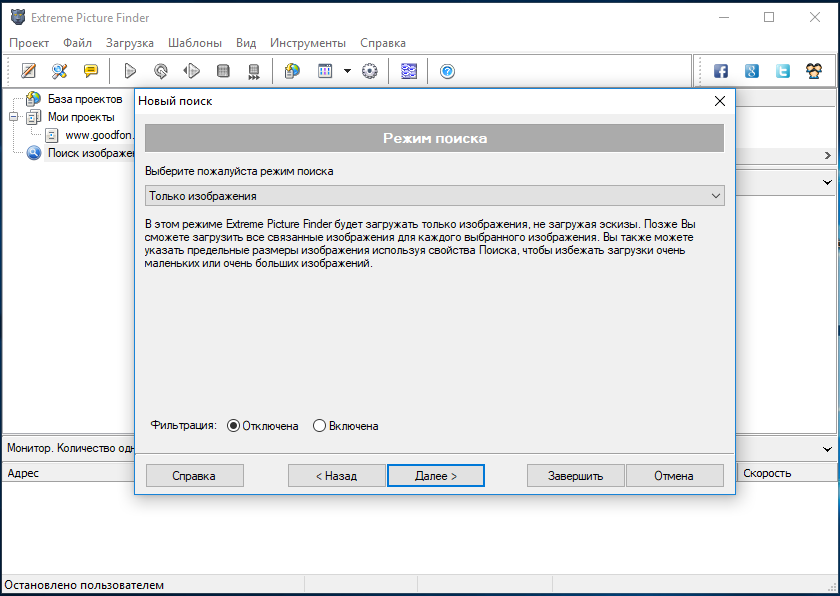Image resolution: width=840 pixels, height=596 pixels.
Task: Click the Отмена button
Action: pyautogui.click(x=674, y=476)
